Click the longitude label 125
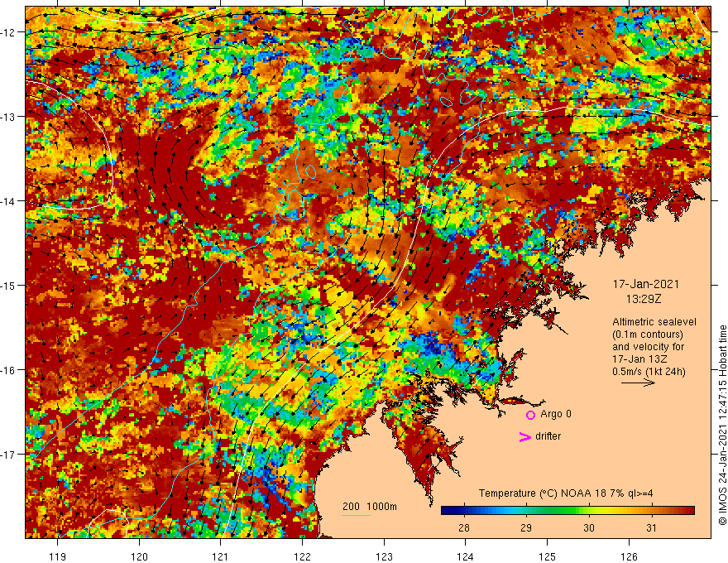728x563 pixels. tap(548, 556)
